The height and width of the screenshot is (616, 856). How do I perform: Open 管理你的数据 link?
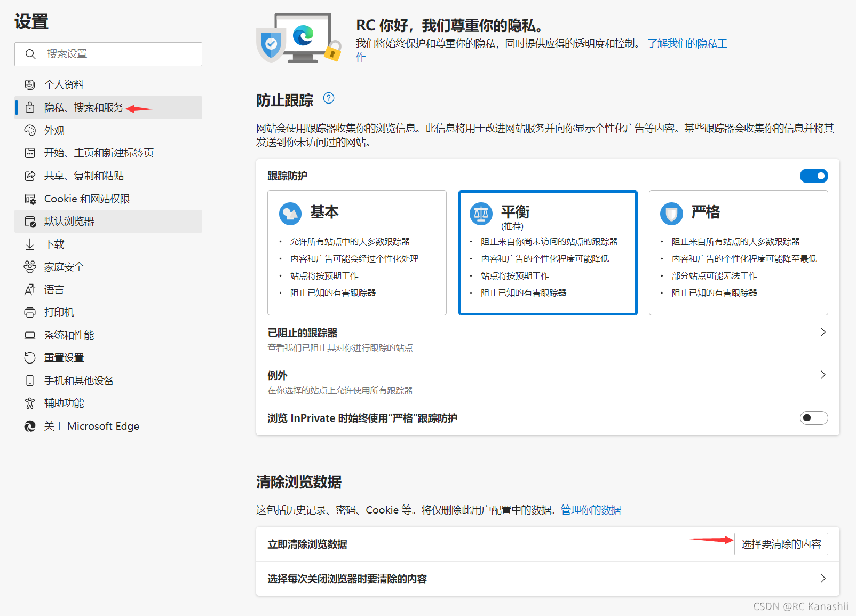tap(591, 510)
